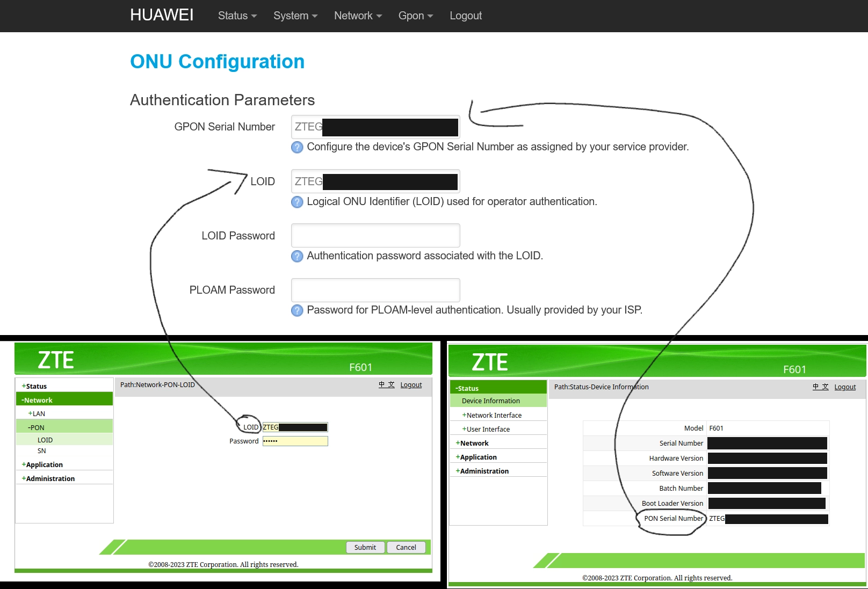Expand +LAN in ZTE sidebar
868x589 pixels.
[x=37, y=414]
